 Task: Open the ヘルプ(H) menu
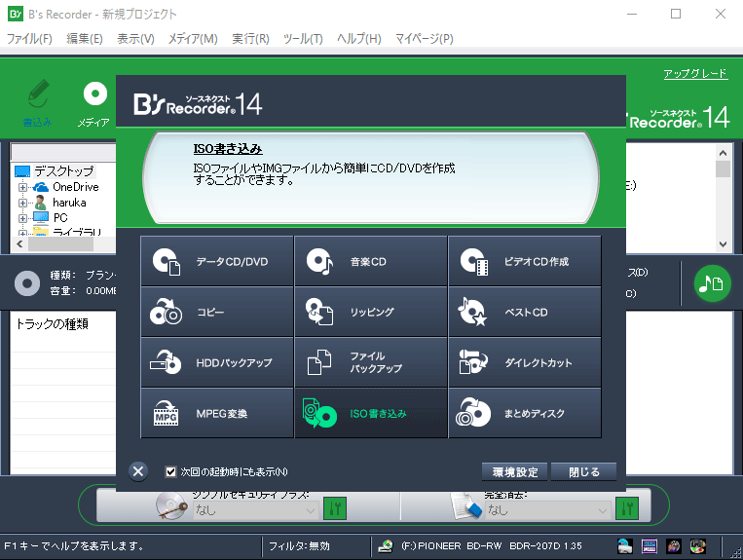[358, 38]
